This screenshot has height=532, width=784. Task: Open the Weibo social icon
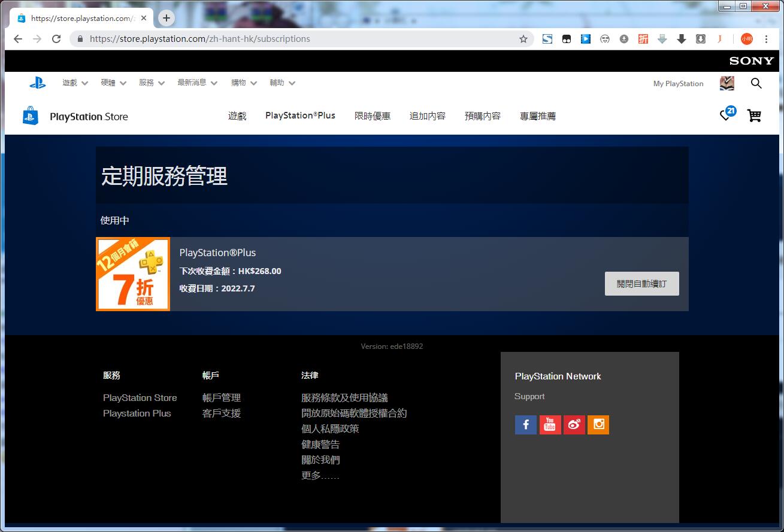point(574,425)
